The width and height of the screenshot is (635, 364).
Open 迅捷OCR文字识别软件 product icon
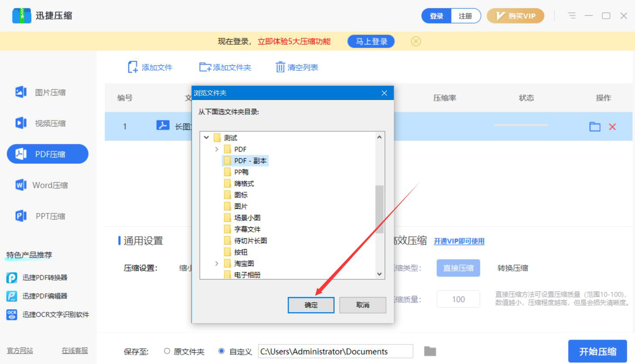[12, 314]
